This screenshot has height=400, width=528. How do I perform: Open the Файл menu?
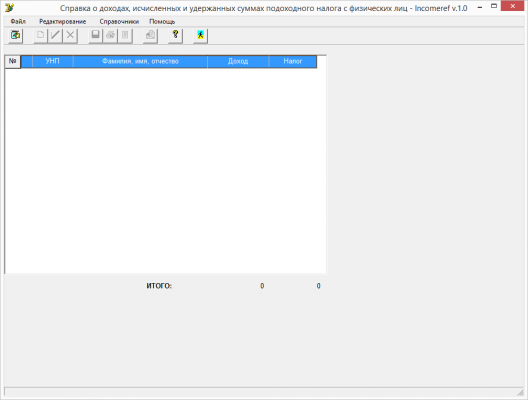click(x=18, y=22)
